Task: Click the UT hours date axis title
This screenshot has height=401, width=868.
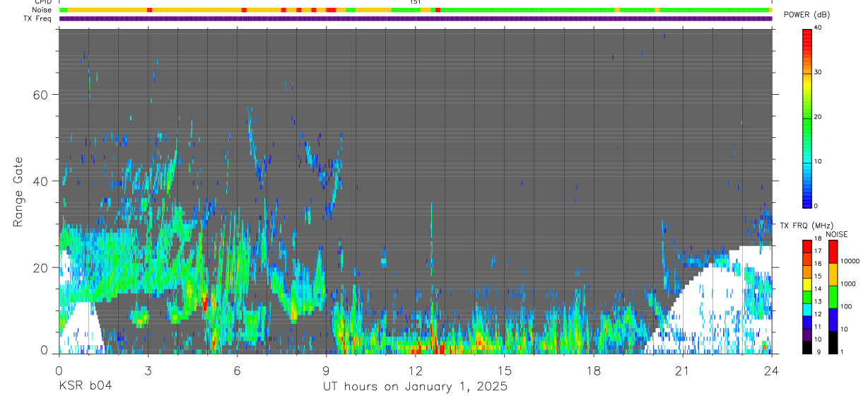Action: click(415, 387)
